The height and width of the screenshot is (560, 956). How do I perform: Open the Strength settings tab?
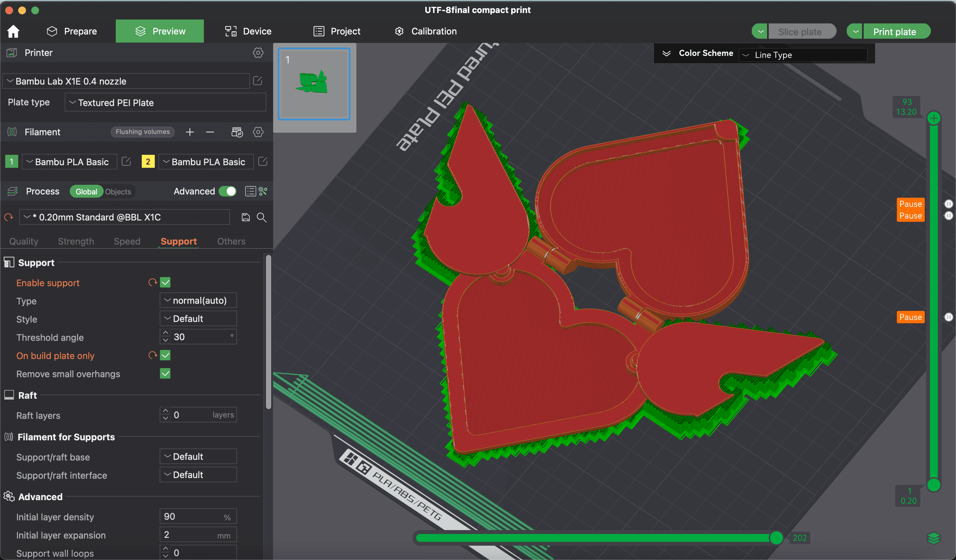[75, 241]
